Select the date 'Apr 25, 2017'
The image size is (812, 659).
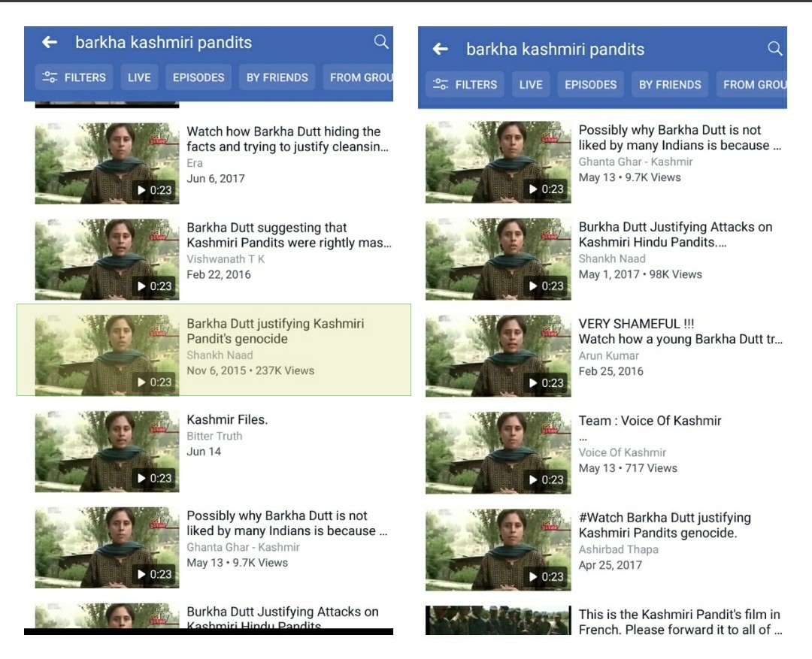tap(610, 565)
